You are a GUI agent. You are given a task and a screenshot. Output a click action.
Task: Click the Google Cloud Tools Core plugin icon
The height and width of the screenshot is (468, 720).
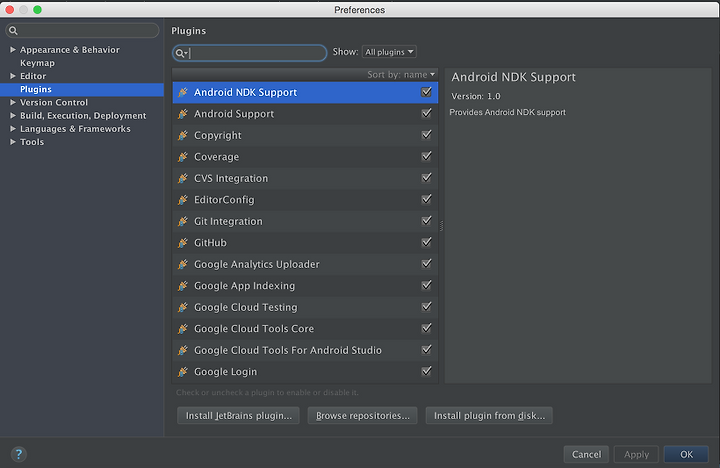point(183,329)
